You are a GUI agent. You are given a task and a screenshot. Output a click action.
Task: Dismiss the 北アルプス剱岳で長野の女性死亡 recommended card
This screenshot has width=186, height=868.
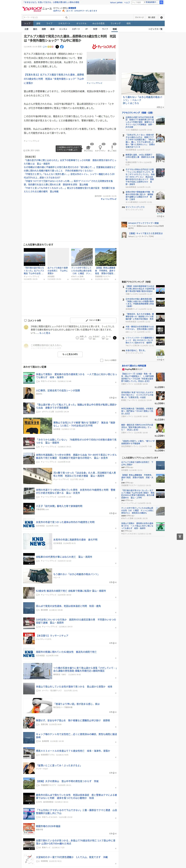click(68, 279)
